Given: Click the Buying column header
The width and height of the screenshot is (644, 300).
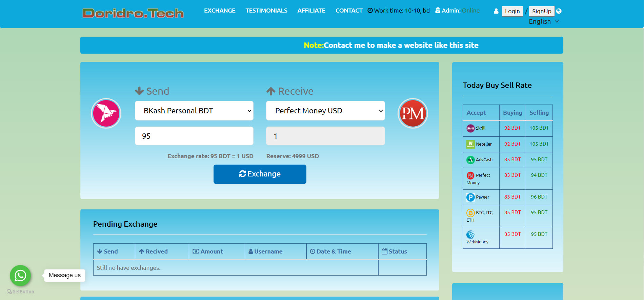Looking at the screenshot, I should 512,113.
